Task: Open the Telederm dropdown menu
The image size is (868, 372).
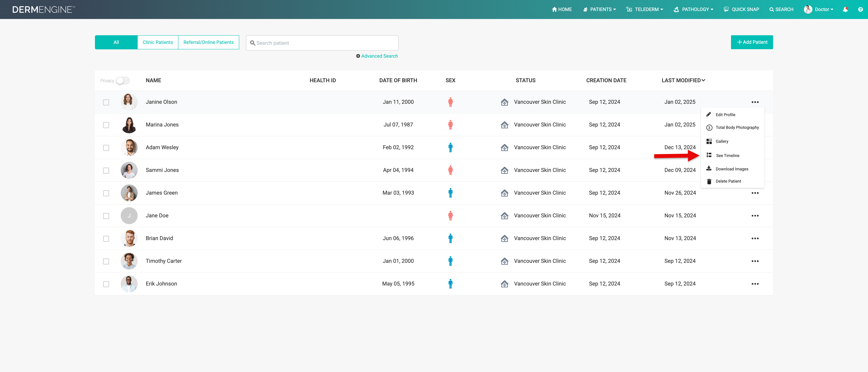Action: (x=645, y=9)
